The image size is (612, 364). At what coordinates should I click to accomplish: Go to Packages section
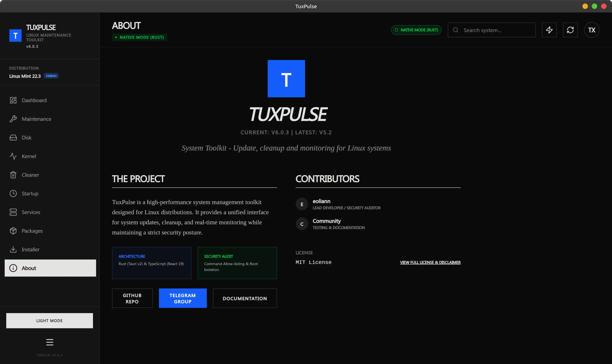(x=32, y=231)
